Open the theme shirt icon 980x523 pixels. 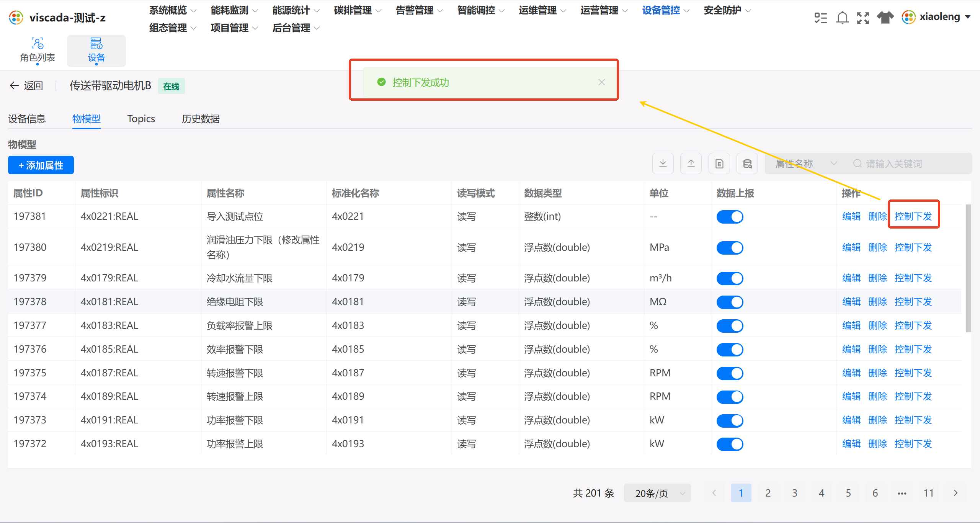pyautogui.click(x=885, y=18)
